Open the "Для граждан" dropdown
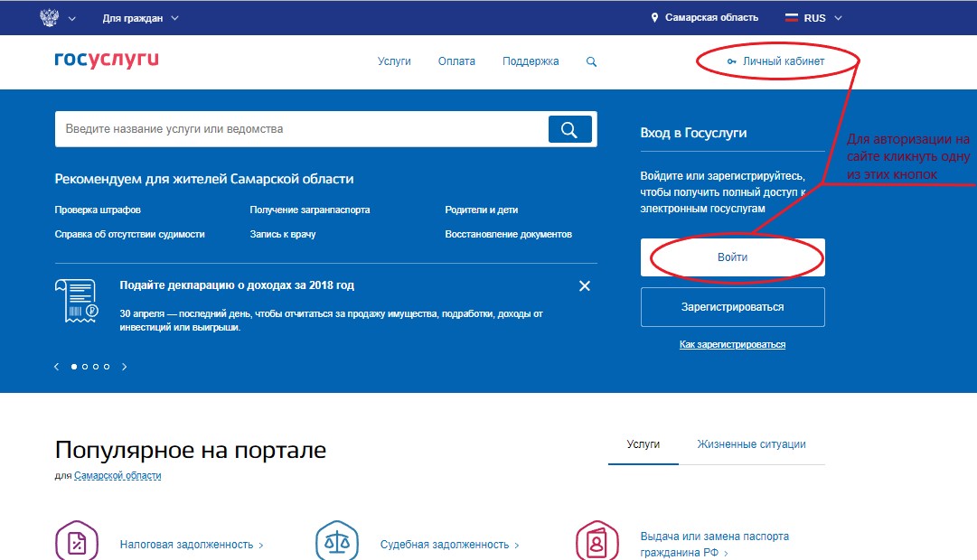The height and width of the screenshot is (560, 977). tap(140, 18)
